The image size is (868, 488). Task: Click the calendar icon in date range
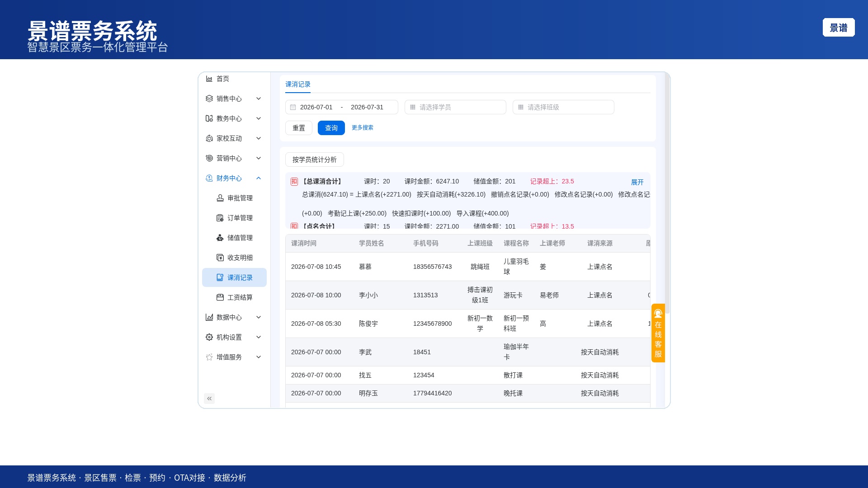[293, 107]
